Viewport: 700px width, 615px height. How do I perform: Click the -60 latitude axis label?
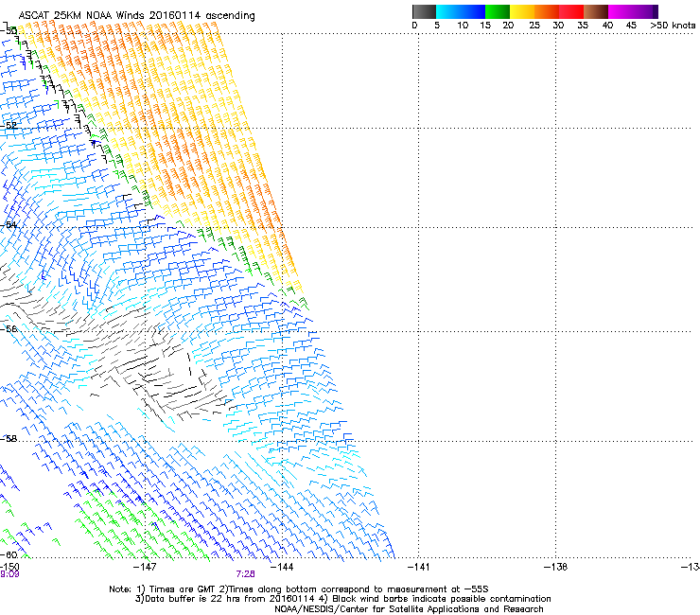pos(9,554)
